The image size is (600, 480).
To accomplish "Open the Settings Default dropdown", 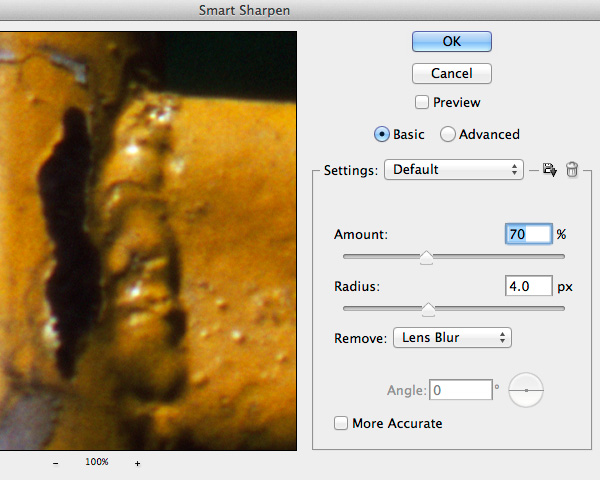I will coord(453,170).
